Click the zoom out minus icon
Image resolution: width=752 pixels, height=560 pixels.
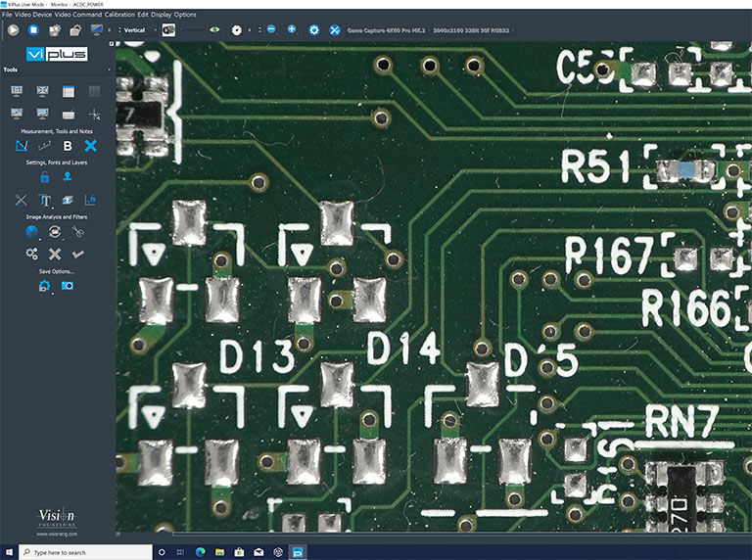271,30
